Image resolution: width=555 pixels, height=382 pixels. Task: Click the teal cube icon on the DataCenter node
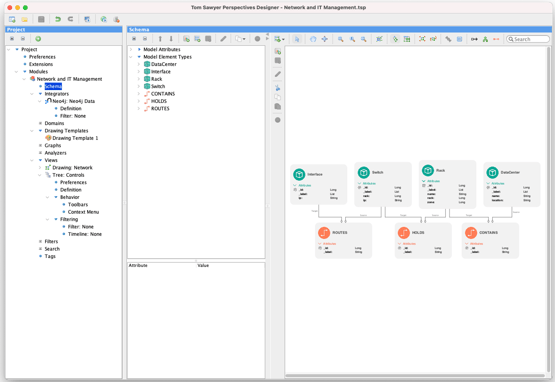pos(492,172)
